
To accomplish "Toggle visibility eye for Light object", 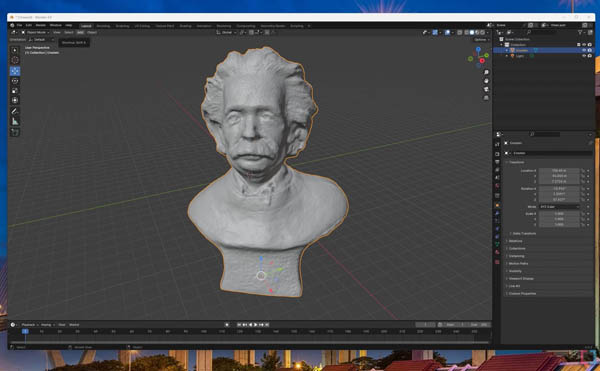I will point(584,56).
